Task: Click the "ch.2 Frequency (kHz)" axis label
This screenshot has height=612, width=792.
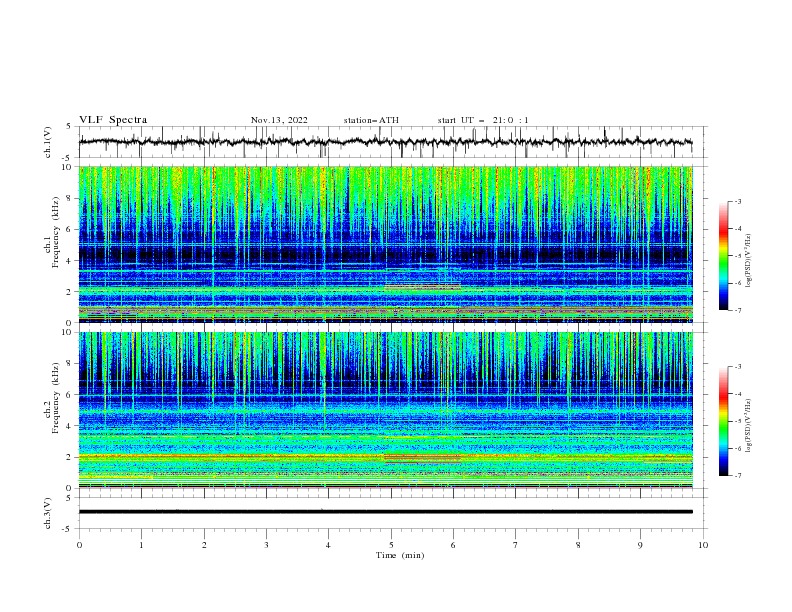Action: [x=51, y=398]
